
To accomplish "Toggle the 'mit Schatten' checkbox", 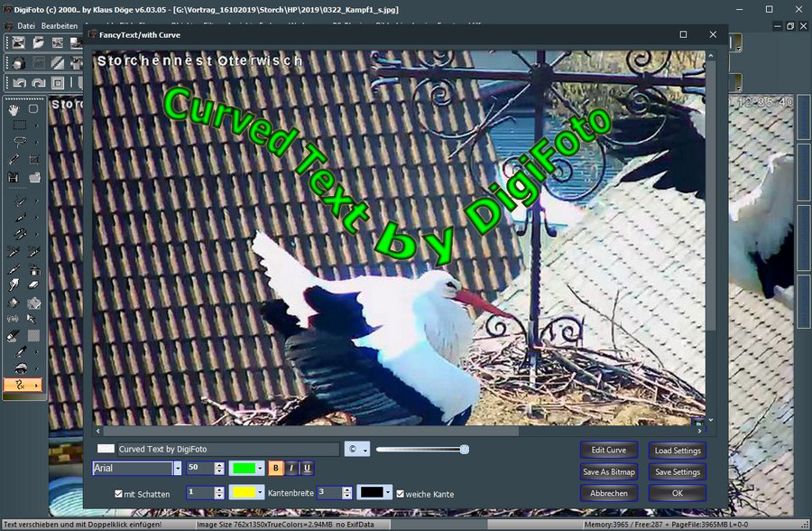I will click(119, 494).
